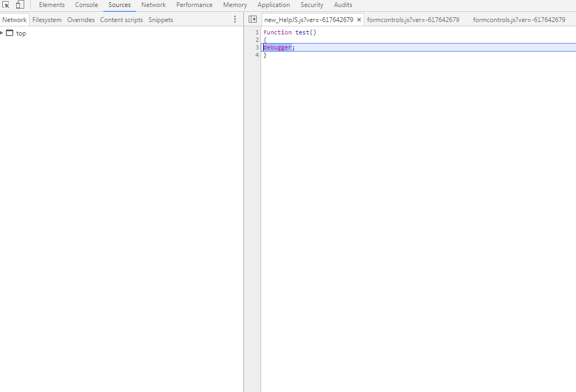The height and width of the screenshot is (392, 576).
Task: Set breakpoint on line number 3
Action: [x=257, y=47]
